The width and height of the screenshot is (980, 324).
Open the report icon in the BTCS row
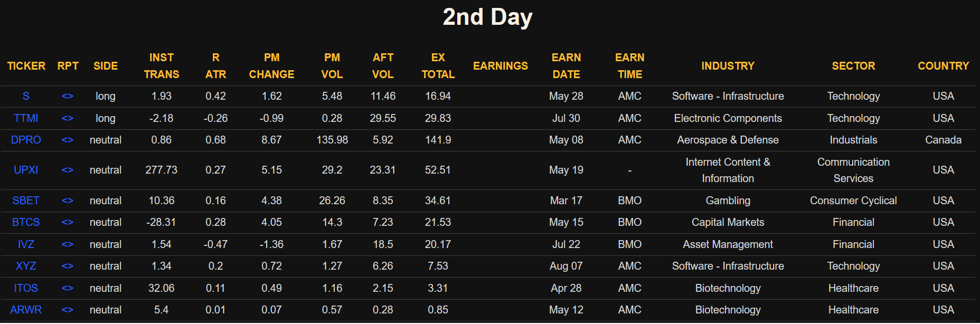(68, 222)
